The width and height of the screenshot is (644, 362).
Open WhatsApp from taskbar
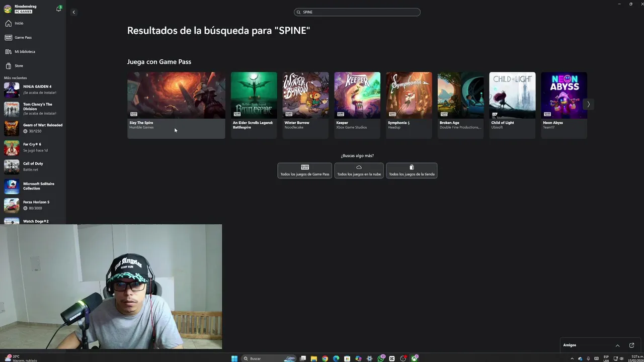point(381,358)
